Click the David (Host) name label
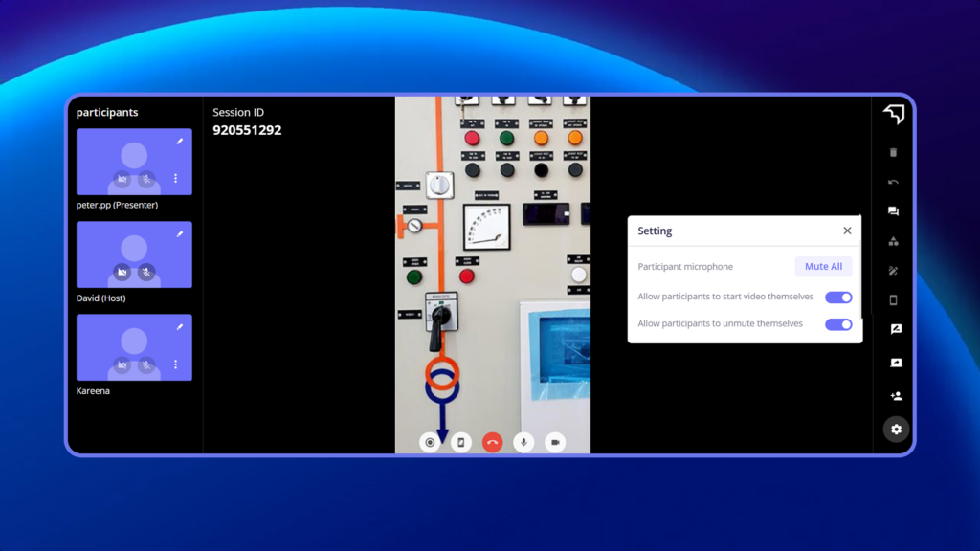The width and height of the screenshot is (980, 551). point(100,298)
